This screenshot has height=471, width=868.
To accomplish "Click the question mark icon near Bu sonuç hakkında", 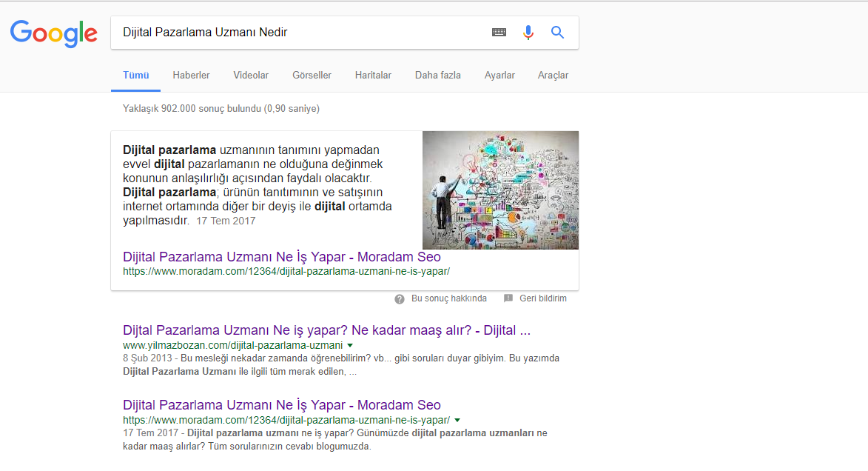I will click(399, 299).
